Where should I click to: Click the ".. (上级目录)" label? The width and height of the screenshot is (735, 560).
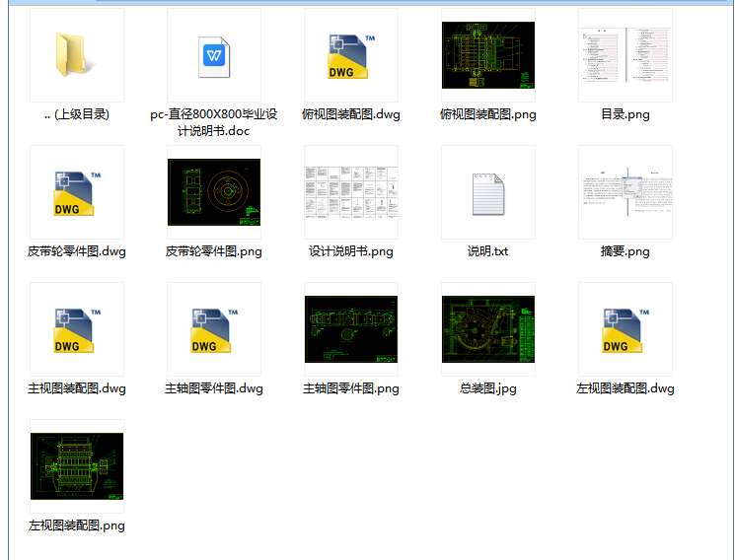coord(77,114)
